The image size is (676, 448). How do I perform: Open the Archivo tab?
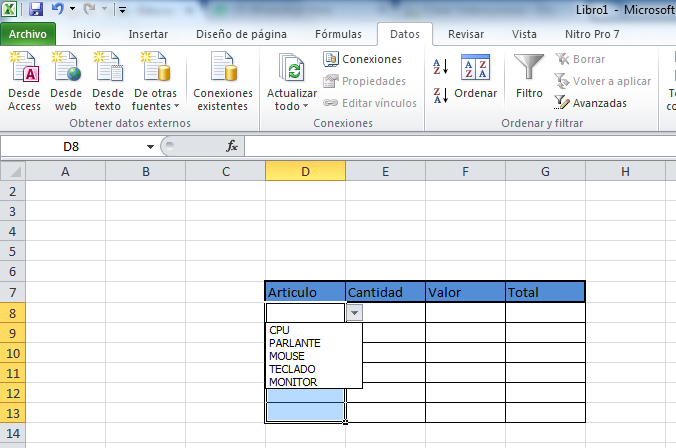pos(27,34)
